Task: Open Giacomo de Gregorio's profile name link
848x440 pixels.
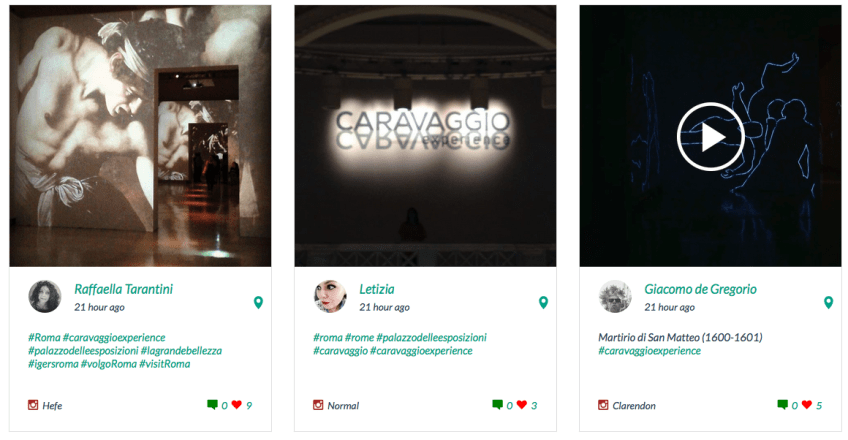Action: coord(700,289)
